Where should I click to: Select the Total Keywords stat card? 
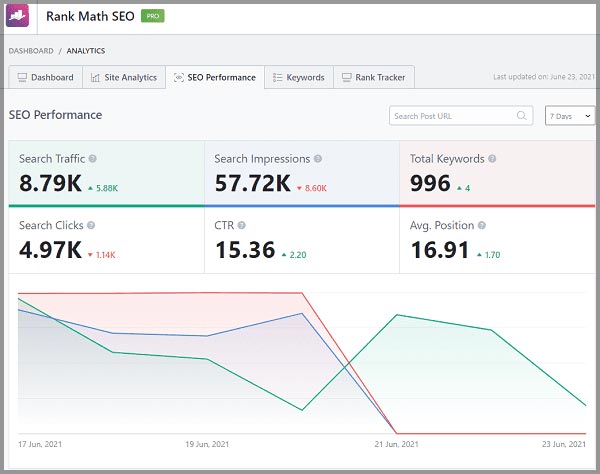tap(497, 174)
